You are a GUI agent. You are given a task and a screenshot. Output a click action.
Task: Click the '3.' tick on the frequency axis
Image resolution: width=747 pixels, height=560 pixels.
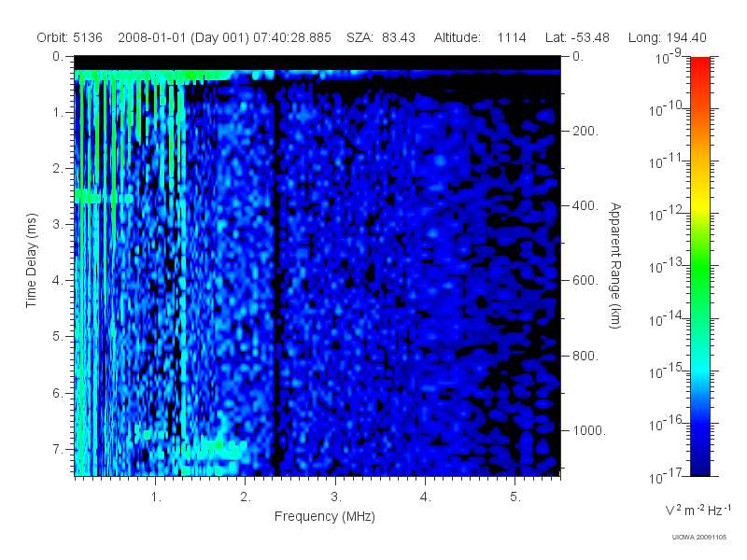pos(336,497)
